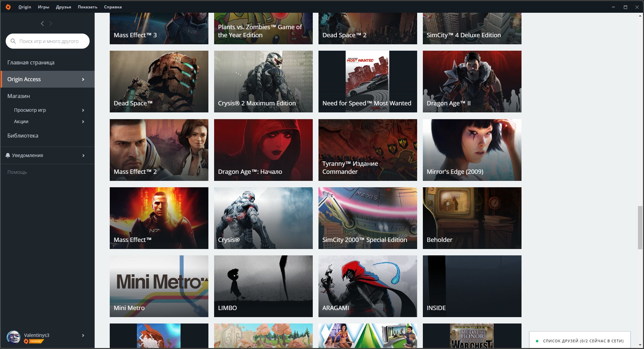Open the Друзья menu

(x=63, y=7)
